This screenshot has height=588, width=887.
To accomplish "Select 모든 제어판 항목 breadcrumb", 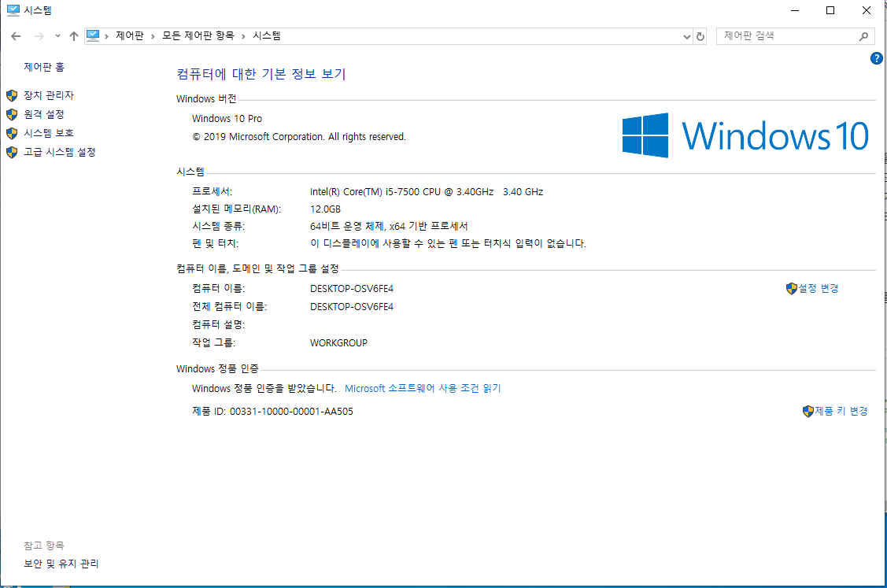I will (x=198, y=35).
